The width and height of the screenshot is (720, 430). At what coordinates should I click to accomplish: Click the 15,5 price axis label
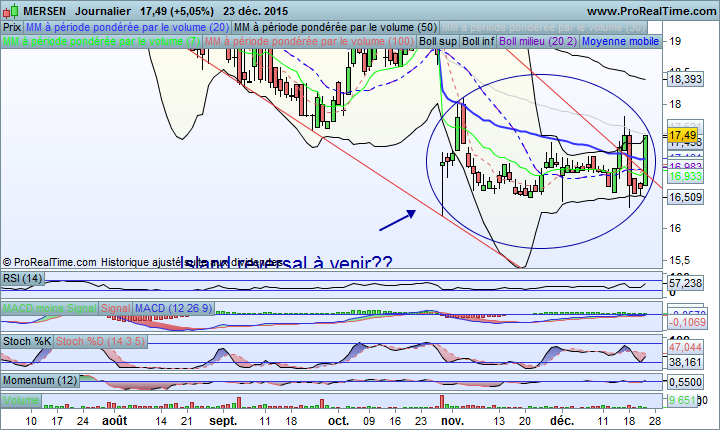click(679, 260)
